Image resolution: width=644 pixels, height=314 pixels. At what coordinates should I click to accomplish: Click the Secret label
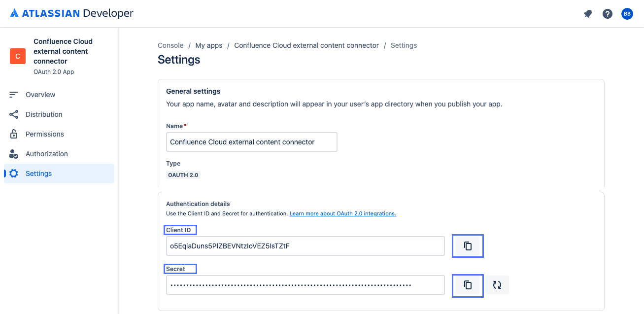pyautogui.click(x=175, y=269)
